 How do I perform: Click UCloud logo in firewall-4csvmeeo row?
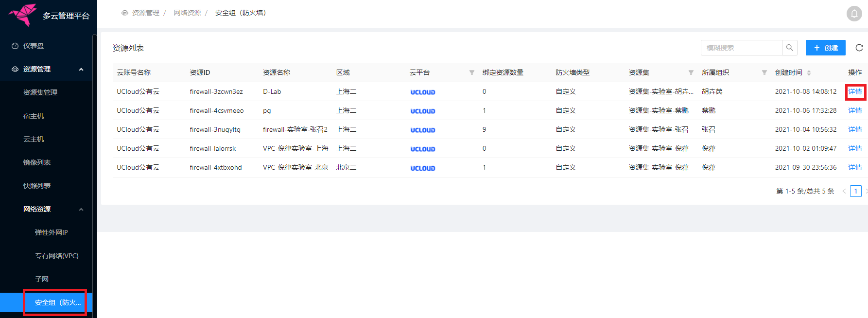423,111
